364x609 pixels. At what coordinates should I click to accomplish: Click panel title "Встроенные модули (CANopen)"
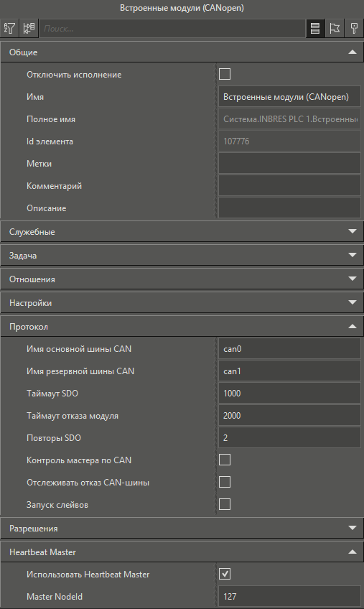pyautogui.click(x=182, y=8)
